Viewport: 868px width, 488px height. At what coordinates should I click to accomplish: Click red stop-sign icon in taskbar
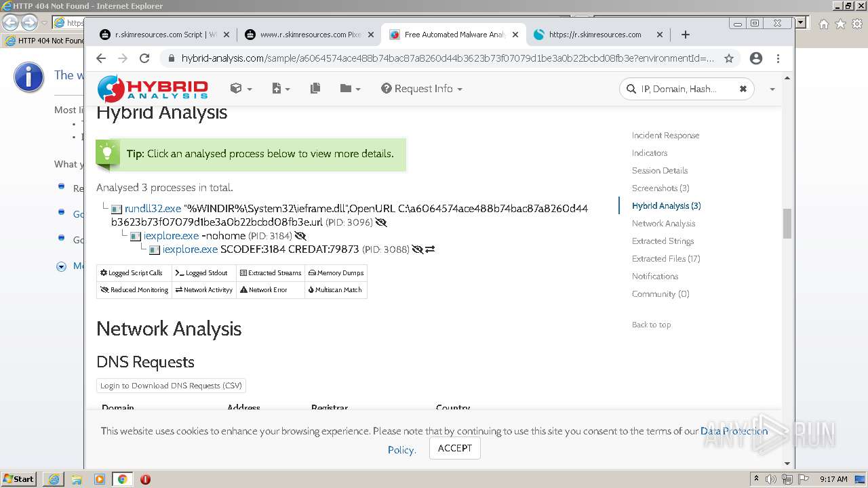point(145,479)
